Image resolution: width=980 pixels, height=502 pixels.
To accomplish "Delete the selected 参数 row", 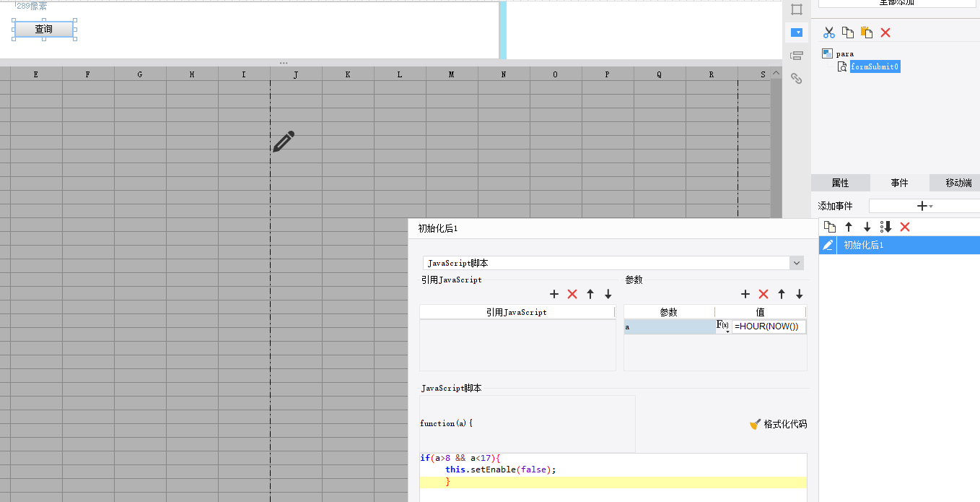I will tap(764, 294).
